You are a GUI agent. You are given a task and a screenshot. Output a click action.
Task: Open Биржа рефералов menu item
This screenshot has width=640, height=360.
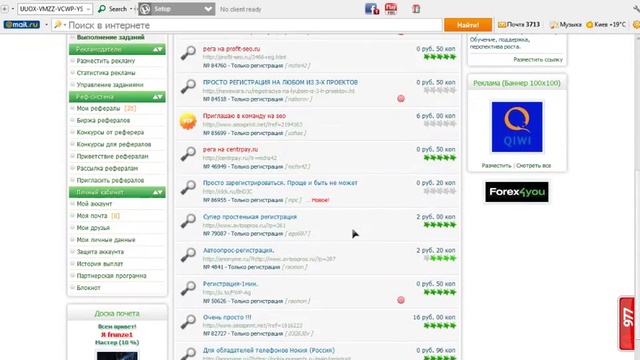(103, 120)
